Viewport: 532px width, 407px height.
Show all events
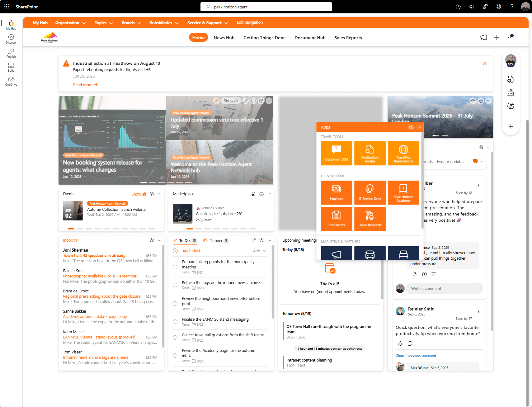pyautogui.click(x=139, y=194)
